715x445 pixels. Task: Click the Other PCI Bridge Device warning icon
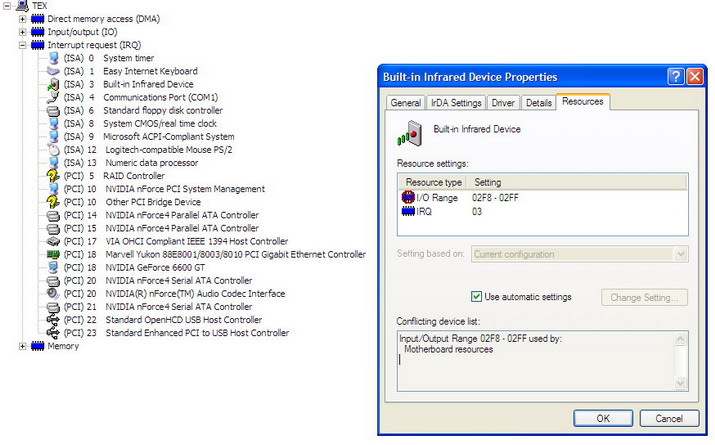click(53, 202)
